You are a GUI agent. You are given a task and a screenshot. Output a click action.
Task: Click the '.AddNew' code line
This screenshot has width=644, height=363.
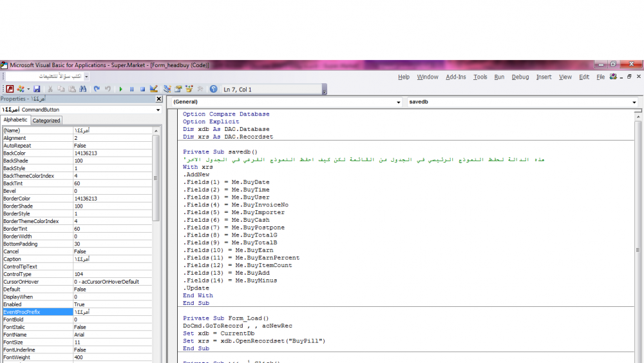pos(196,174)
